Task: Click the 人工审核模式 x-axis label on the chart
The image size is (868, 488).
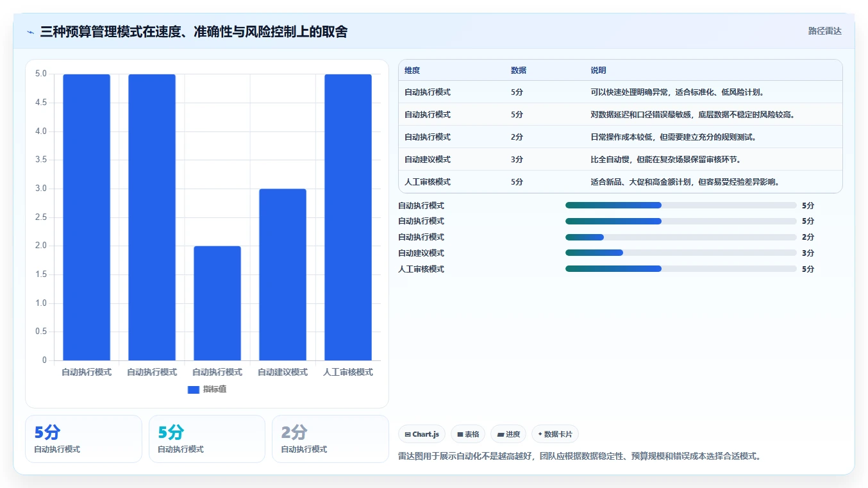Action: coord(348,372)
